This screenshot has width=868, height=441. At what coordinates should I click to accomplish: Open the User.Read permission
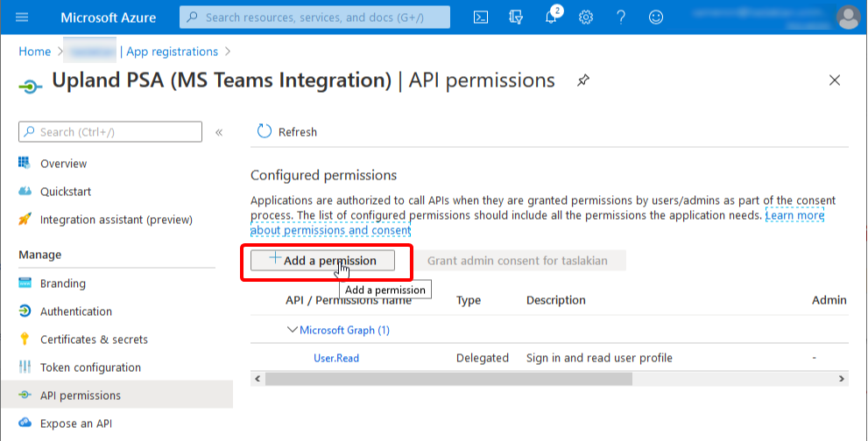pyautogui.click(x=336, y=358)
